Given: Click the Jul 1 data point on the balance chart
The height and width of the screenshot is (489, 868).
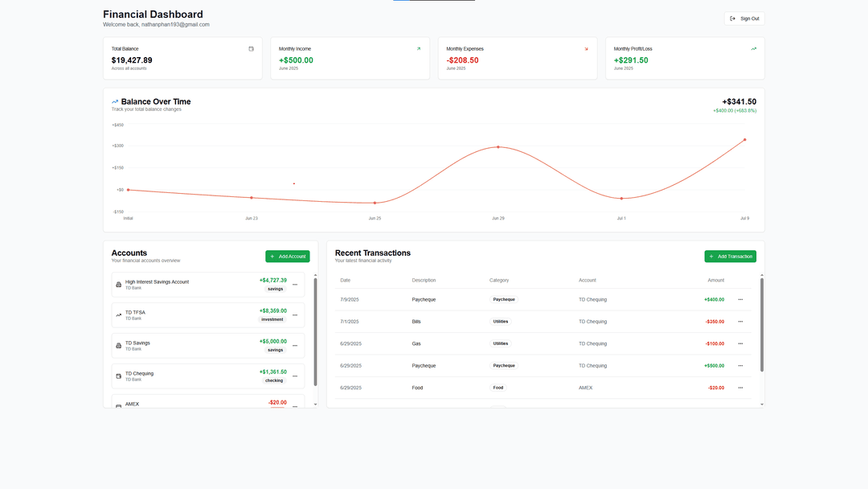Looking at the screenshot, I should point(620,197).
